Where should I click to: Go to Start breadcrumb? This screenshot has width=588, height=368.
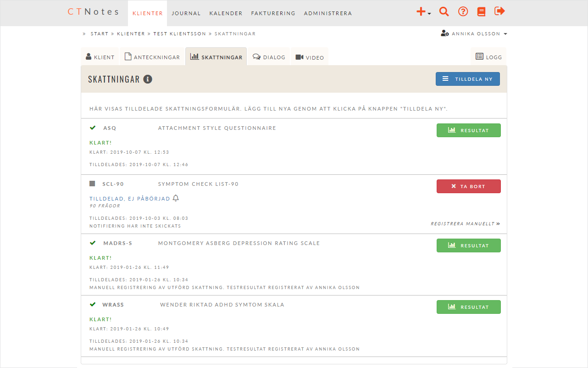100,34
